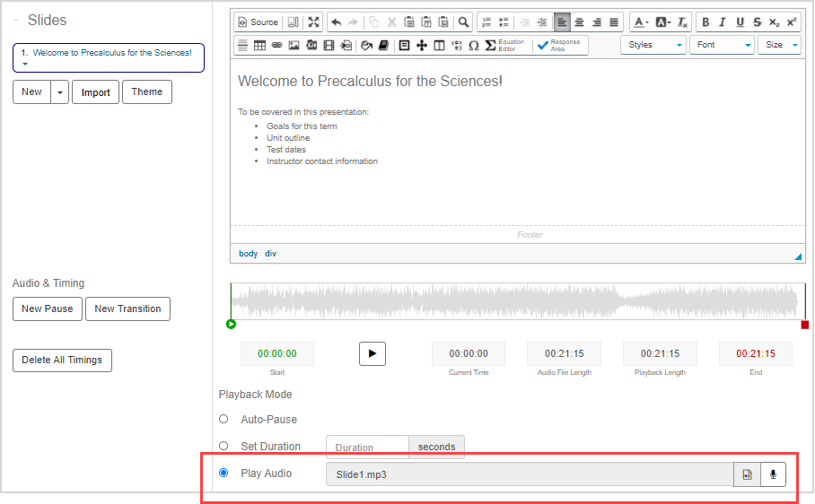The width and height of the screenshot is (815, 504).
Task: Maximize the editor with the fullscreen icon
Action: (x=313, y=22)
